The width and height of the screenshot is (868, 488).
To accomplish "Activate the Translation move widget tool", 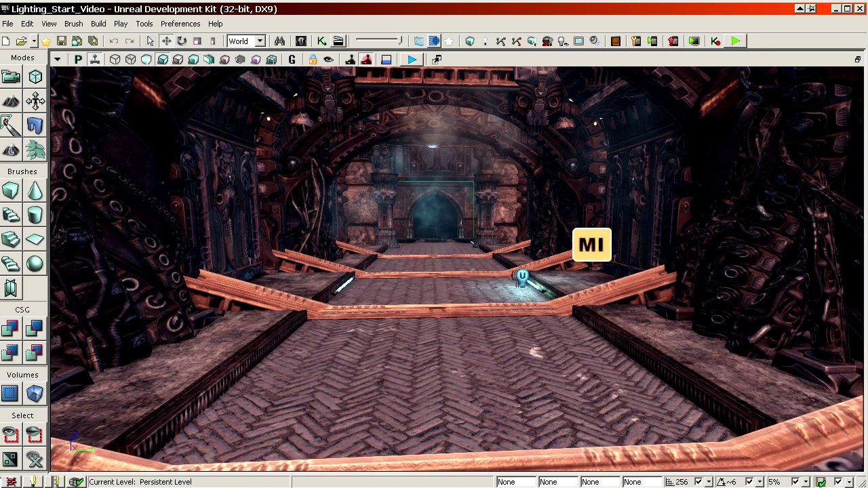I will tap(166, 41).
